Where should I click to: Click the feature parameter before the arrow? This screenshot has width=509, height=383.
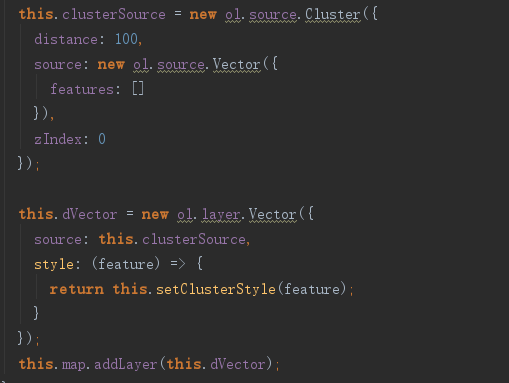[x=126, y=264]
